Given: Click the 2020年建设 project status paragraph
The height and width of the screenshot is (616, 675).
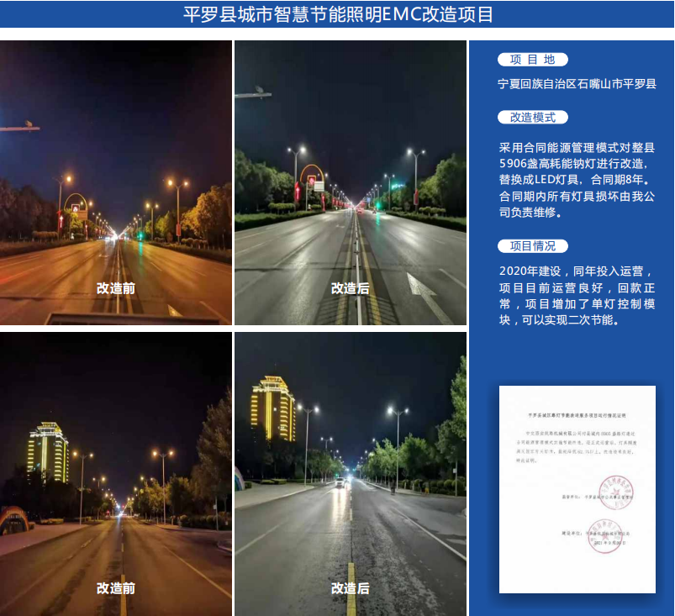Looking at the screenshot, I should tap(577, 296).
